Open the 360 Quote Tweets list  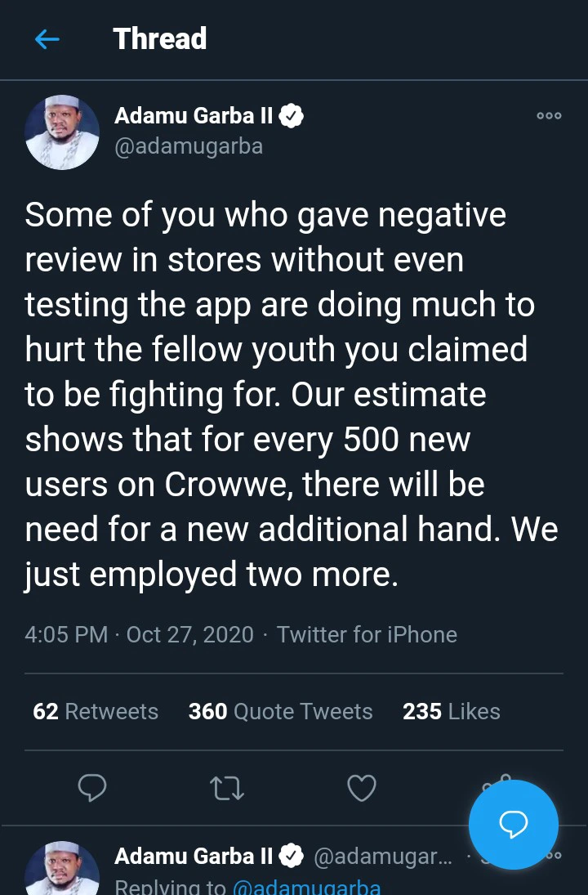280,711
